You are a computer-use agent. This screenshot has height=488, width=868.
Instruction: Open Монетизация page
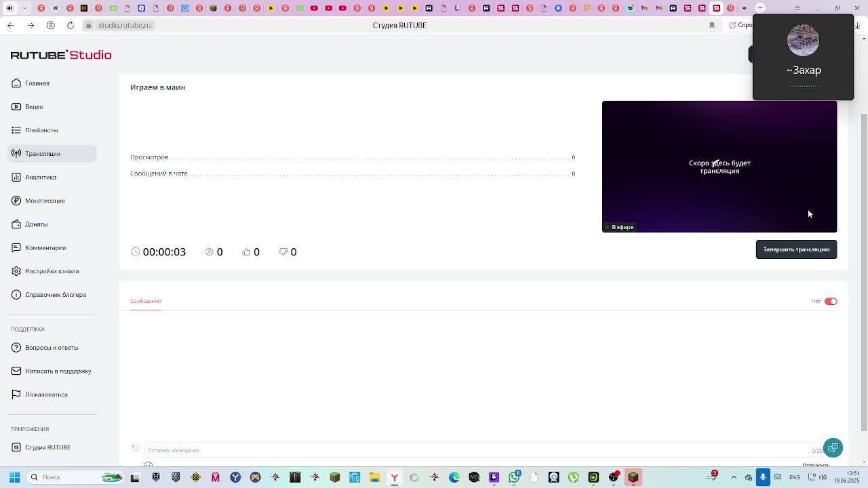pos(45,201)
